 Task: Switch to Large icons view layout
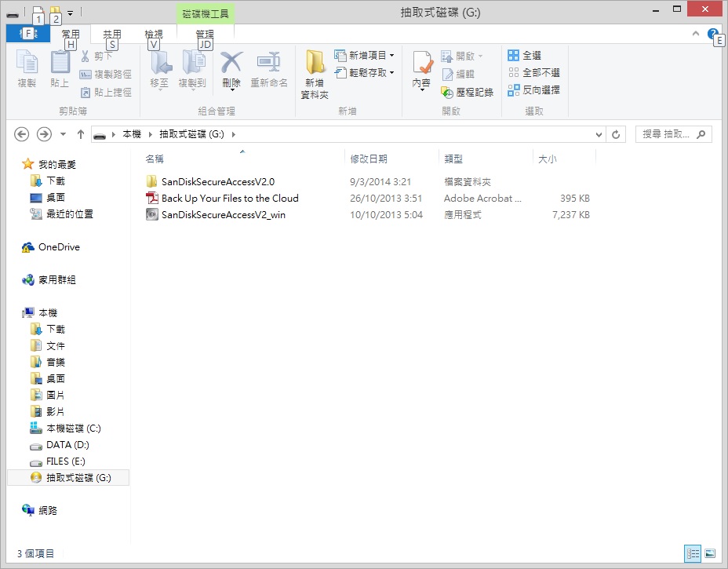[x=710, y=553]
